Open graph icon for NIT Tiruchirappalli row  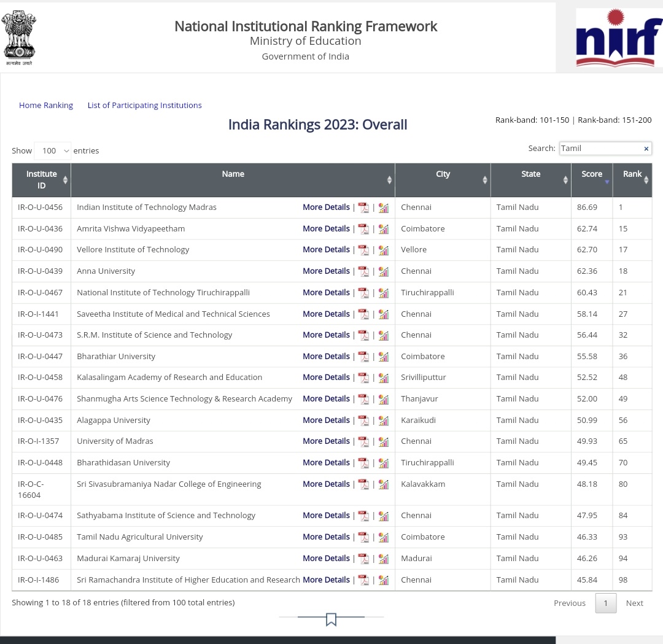tap(384, 293)
